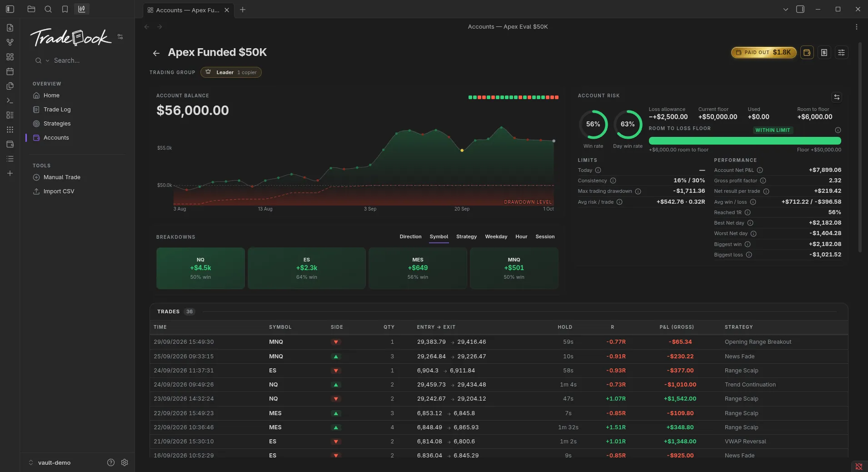Click the TradeBook sidebar options icon beside the logo
This screenshot has height=472, width=868.
120,37
